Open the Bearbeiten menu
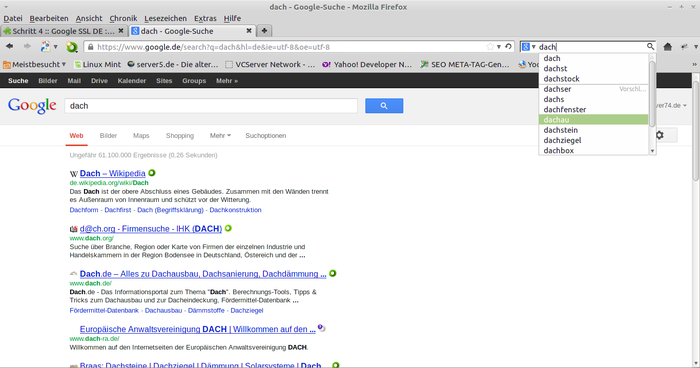This screenshot has height=368, width=700. click(x=49, y=18)
